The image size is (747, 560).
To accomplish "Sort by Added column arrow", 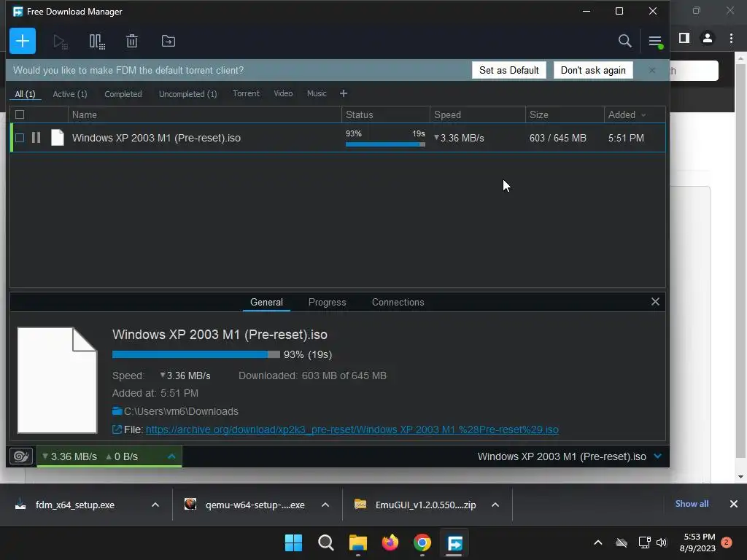I will point(643,114).
